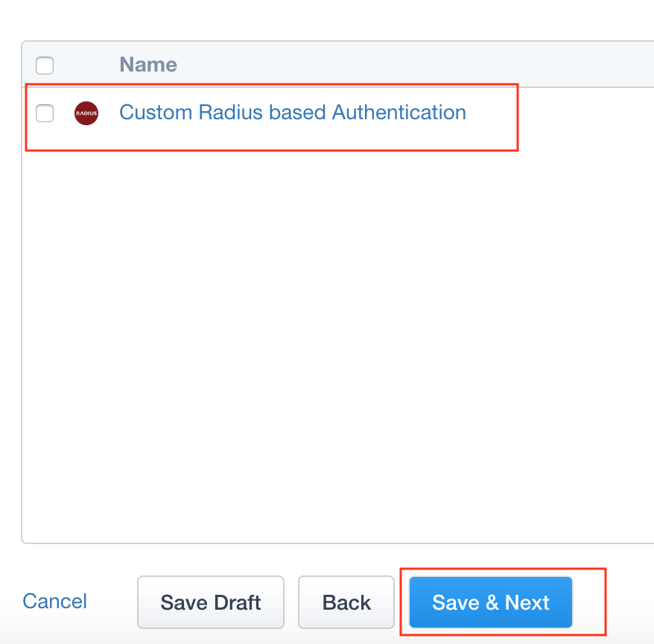Select the RADIUS authentication row icon

(x=86, y=113)
